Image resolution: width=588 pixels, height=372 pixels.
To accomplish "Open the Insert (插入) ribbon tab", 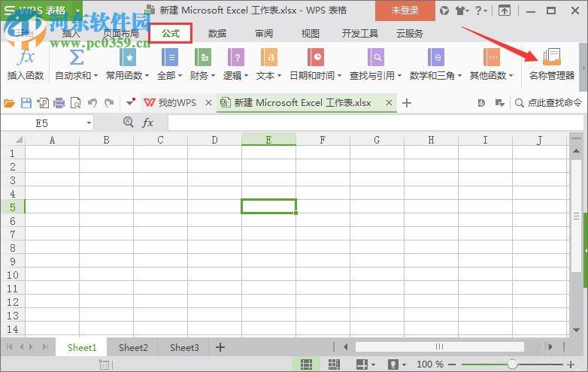I will [71, 34].
